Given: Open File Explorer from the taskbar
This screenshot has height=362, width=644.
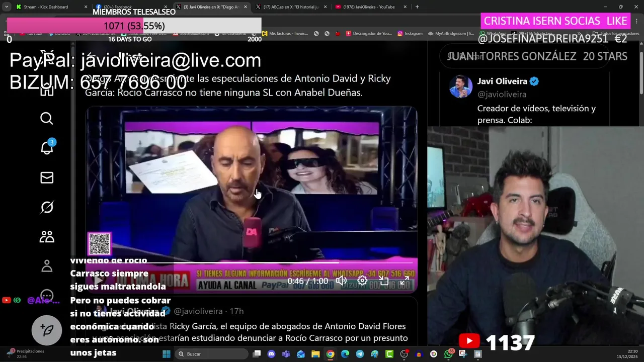Looking at the screenshot, I should click(x=315, y=354).
